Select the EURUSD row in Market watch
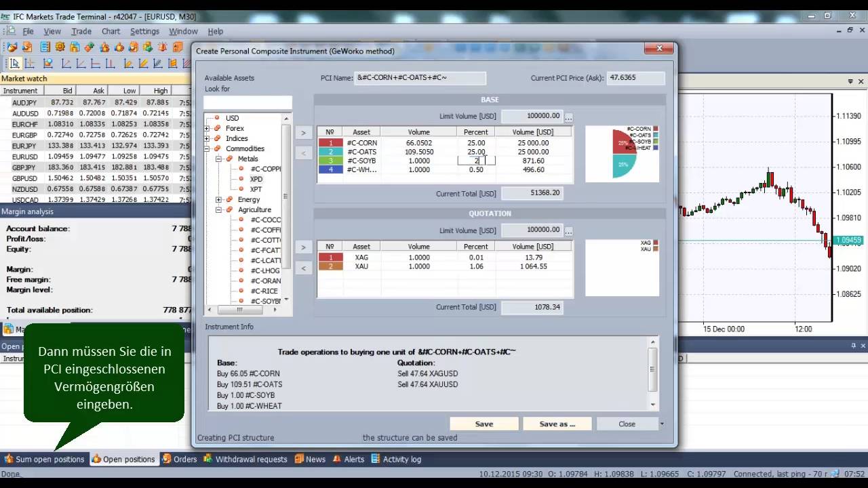This screenshot has width=868, height=488. click(x=95, y=157)
